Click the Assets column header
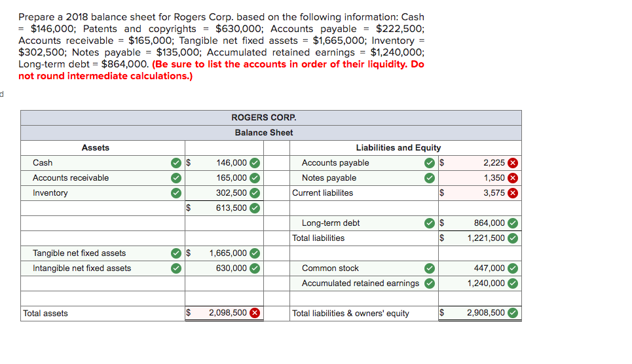Image resolution: width=632 pixels, height=364 pixels. (96, 148)
